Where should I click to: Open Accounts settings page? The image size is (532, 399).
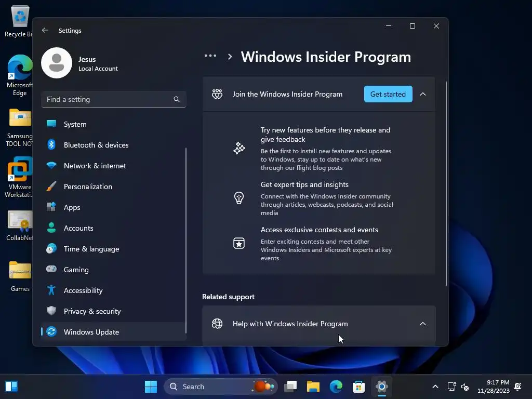(113, 228)
